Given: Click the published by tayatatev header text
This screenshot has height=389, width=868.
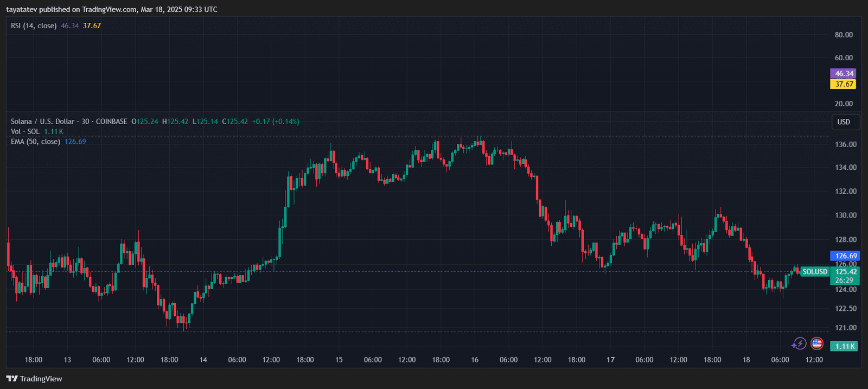Looking at the screenshot, I should tap(112, 9).
